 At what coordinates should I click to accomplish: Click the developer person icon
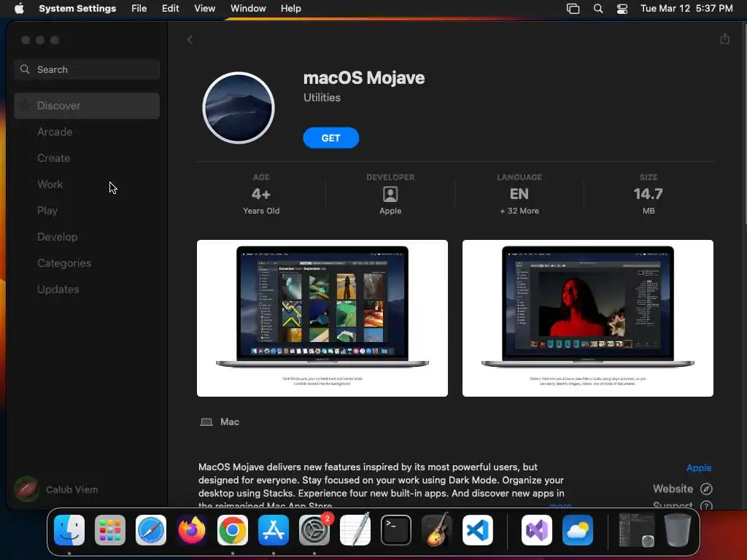[x=390, y=194]
